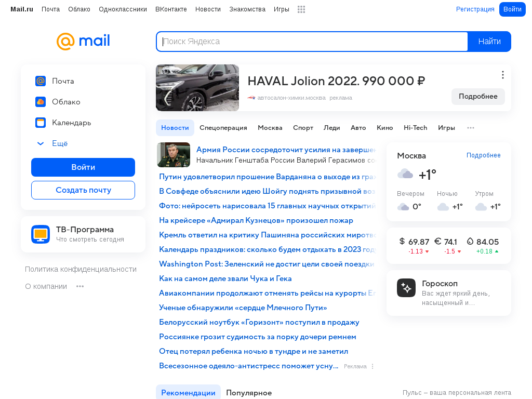532x399 pixels.
Task: Open Облако in the top navigation
Action: tap(79, 9)
